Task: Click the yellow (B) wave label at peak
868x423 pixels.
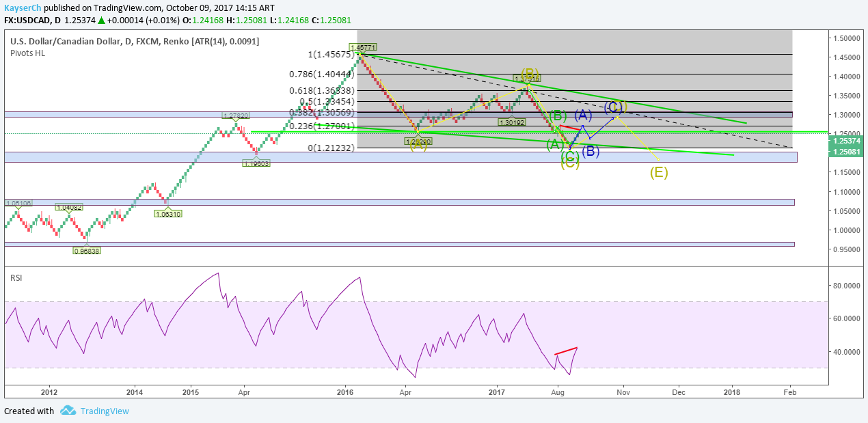Action: pyautogui.click(x=530, y=72)
